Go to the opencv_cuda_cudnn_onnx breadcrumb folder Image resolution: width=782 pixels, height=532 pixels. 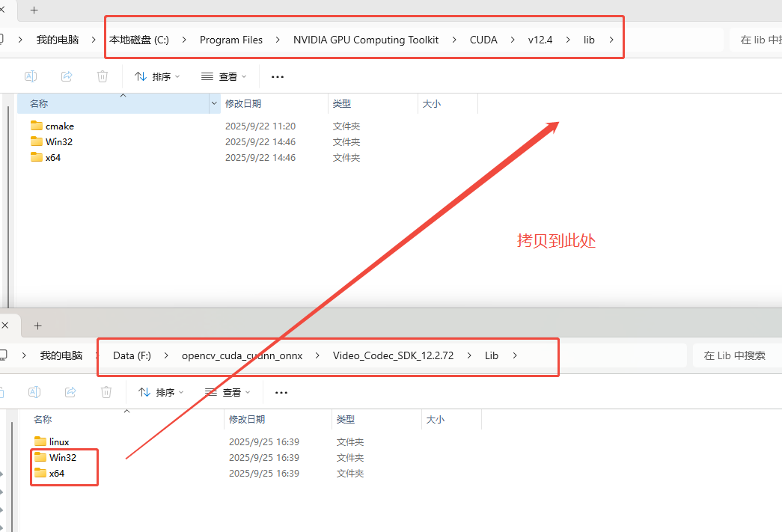pos(242,355)
